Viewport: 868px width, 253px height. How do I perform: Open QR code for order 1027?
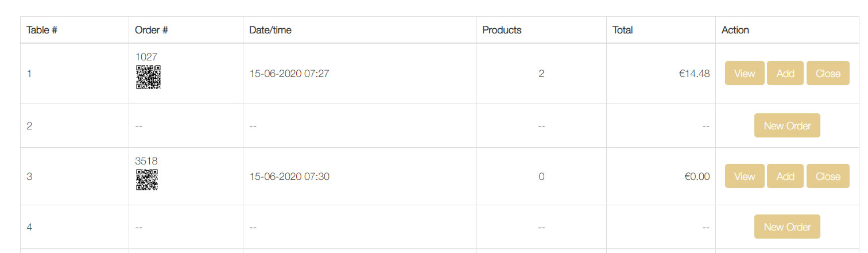click(148, 77)
